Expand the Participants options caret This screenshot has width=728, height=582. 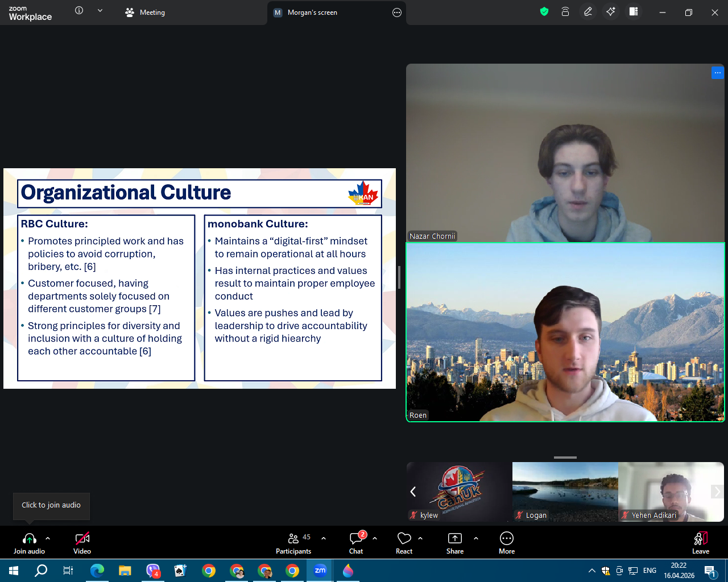tap(324, 538)
